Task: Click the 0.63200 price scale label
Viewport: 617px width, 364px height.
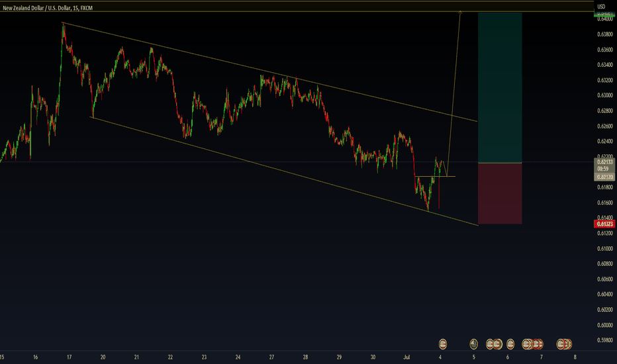Action: (x=605, y=80)
